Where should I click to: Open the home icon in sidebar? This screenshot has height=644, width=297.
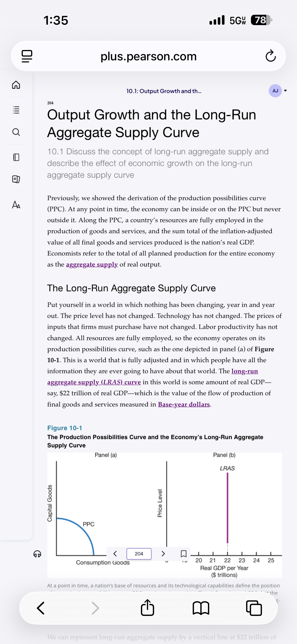(16, 85)
